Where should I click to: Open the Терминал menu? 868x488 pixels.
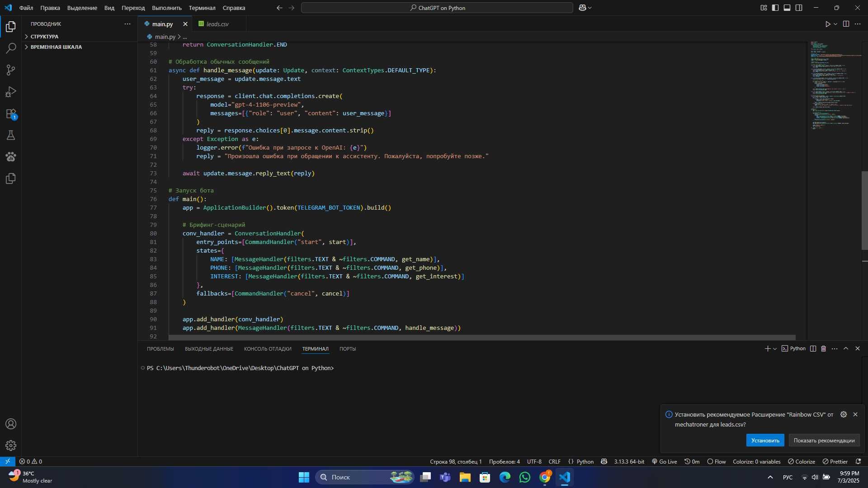click(x=202, y=8)
